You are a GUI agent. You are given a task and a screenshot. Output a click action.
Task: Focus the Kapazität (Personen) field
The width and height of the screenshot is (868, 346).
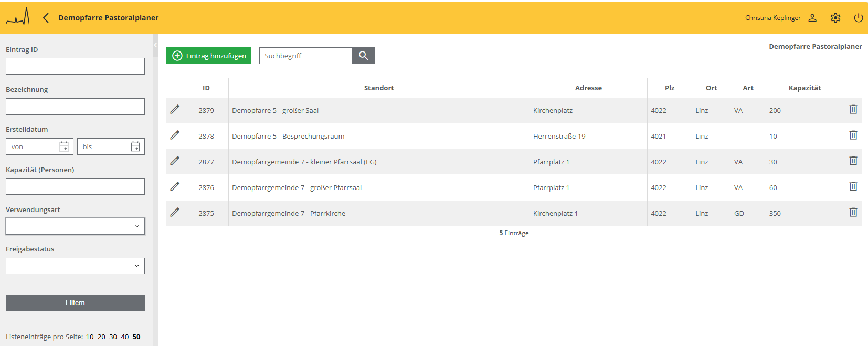click(x=75, y=186)
